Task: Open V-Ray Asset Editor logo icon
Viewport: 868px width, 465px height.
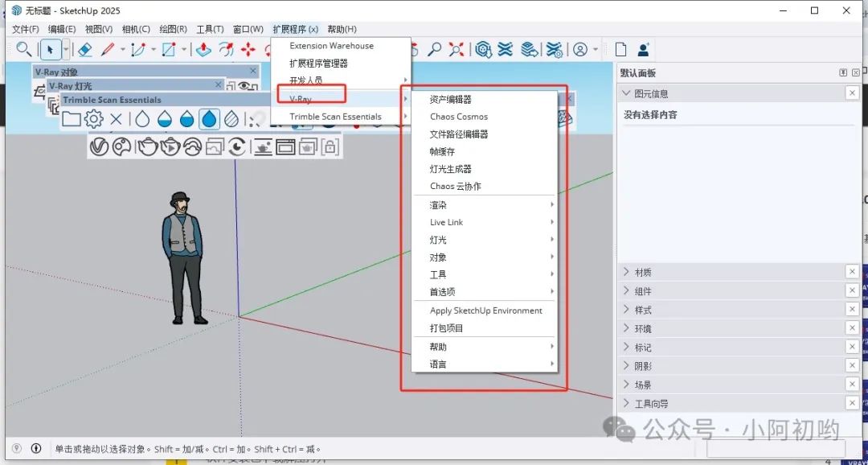Action: (x=99, y=147)
